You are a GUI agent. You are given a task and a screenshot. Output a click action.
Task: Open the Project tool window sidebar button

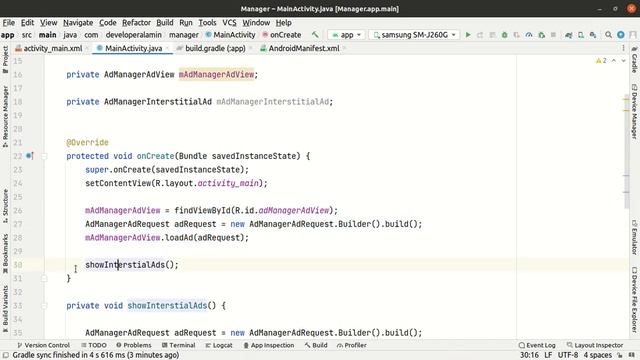(x=5, y=60)
